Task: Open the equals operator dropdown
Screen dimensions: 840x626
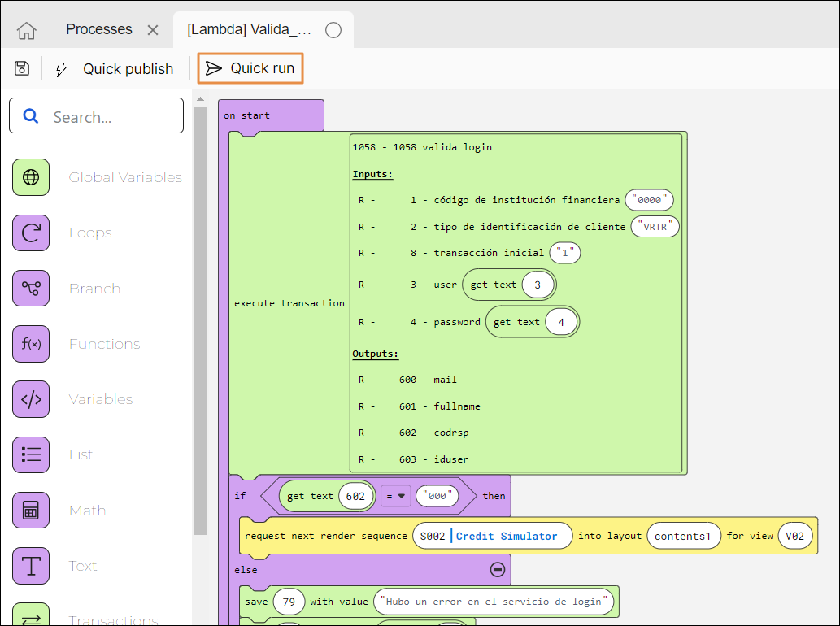Action: (x=395, y=496)
